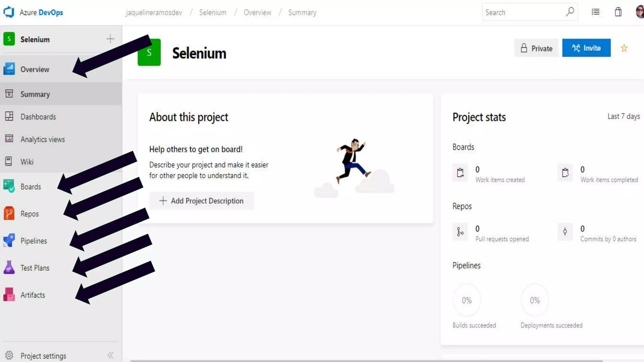Screen dimensions: 644x362
Task: Open the Test Plans flask icon
Action: (x=9, y=267)
